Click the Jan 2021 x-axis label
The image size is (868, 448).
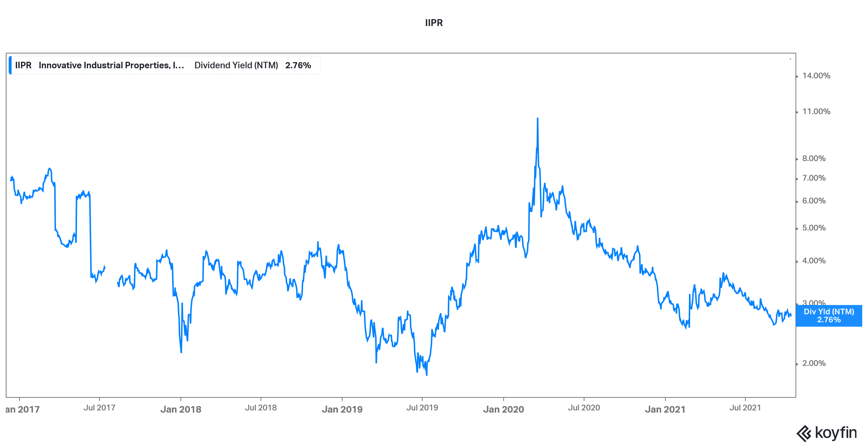(x=665, y=409)
